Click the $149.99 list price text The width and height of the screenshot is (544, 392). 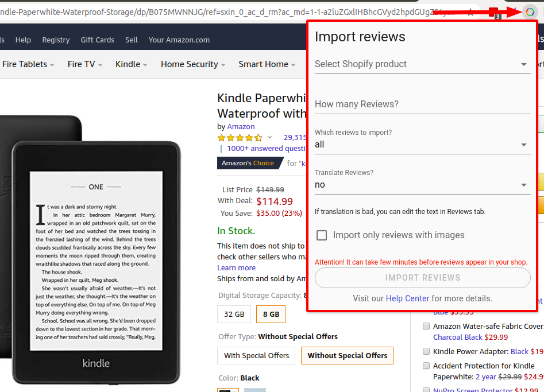pyautogui.click(x=270, y=189)
